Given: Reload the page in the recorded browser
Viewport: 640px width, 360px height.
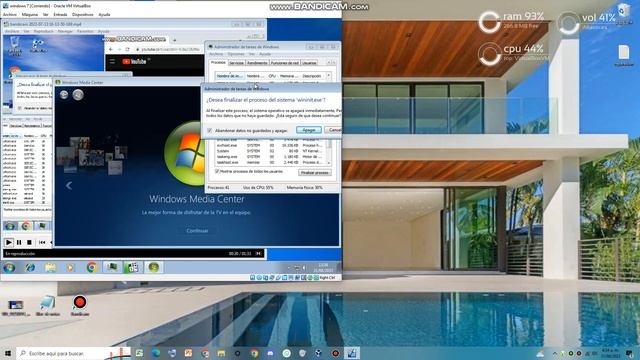Looking at the screenshot, I should click(x=127, y=49).
